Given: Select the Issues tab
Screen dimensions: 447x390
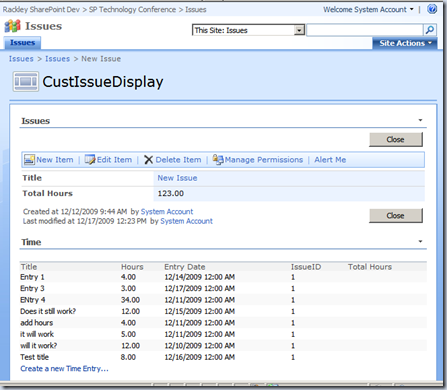Looking at the screenshot, I should [x=22, y=43].
